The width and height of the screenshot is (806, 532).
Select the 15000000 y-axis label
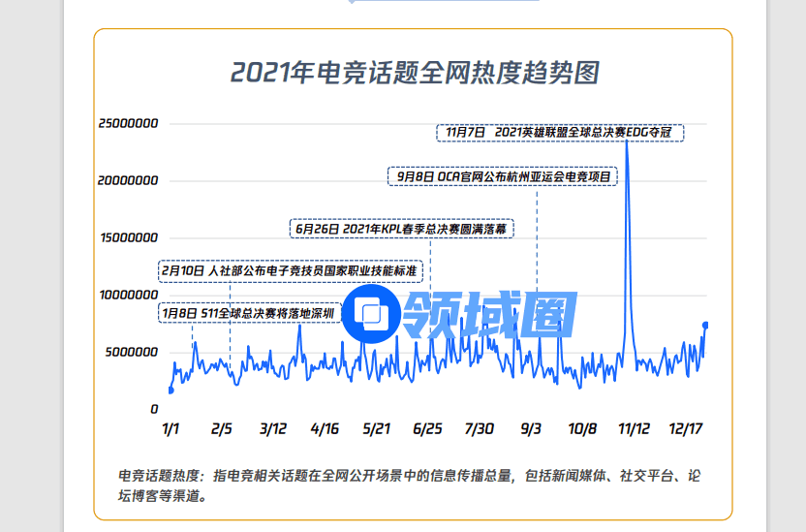point(128,237)
